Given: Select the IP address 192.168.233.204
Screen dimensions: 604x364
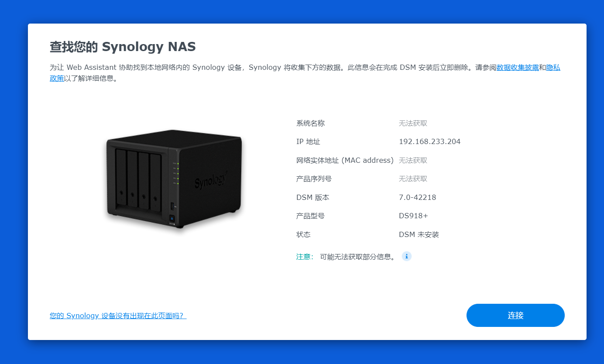Looking at the screenshot, I should [x=429, y=142].
